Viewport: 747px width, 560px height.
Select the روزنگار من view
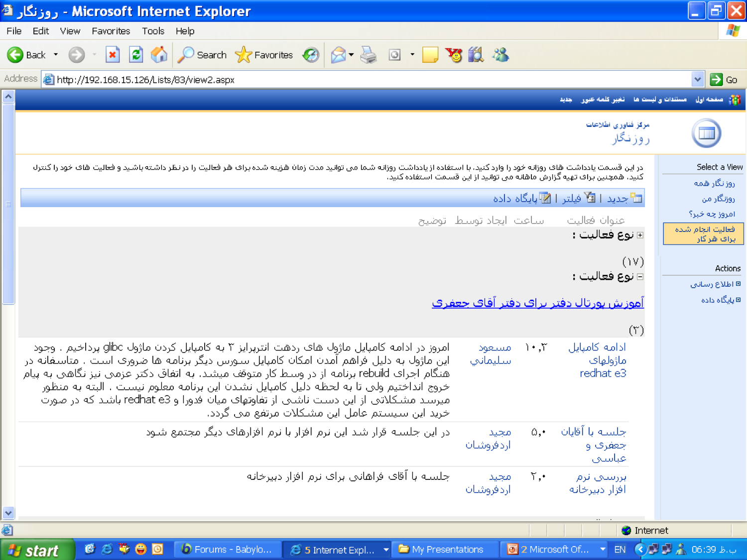pos(718,199)
